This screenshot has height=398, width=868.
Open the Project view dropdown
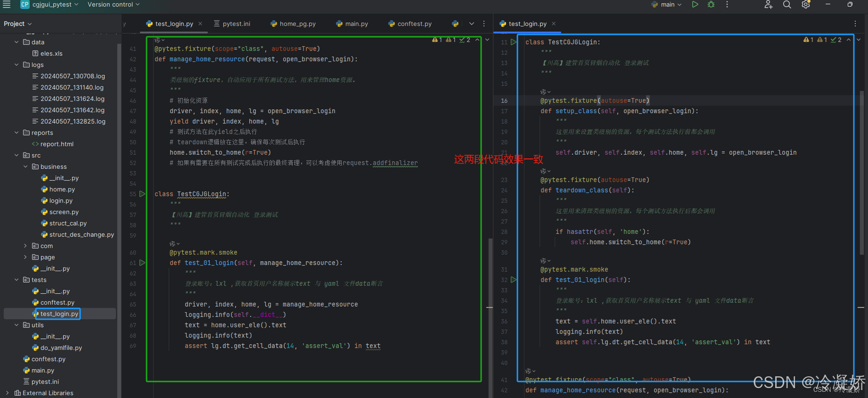18,24
